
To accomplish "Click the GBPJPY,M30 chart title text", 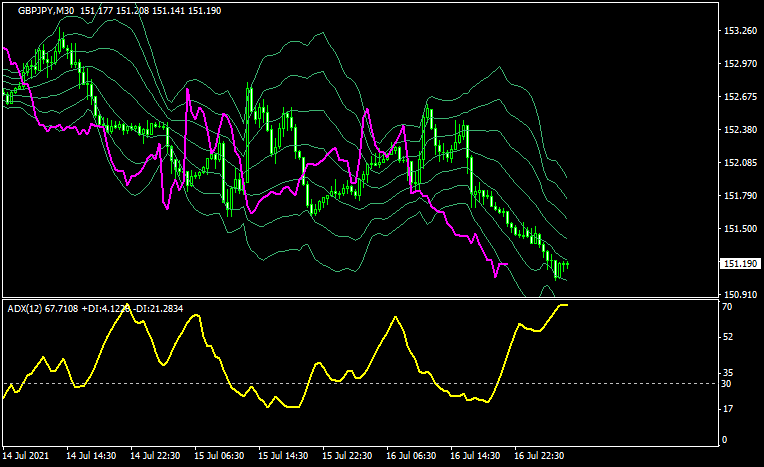I will pyautogui.click(x=46, y=11).
